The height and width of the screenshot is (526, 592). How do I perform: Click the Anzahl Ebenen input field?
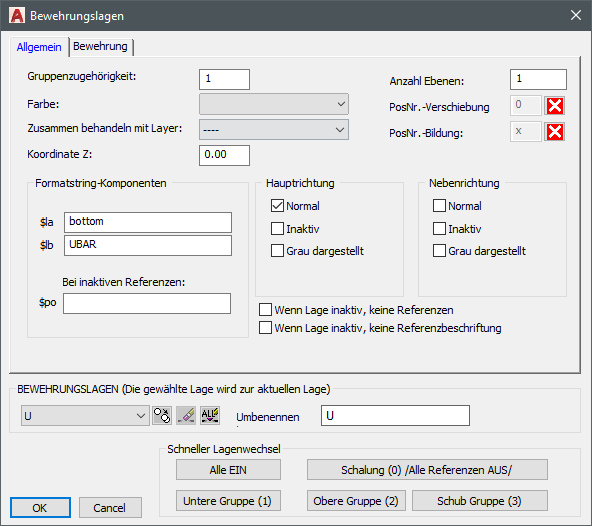(x=538, y=79)
